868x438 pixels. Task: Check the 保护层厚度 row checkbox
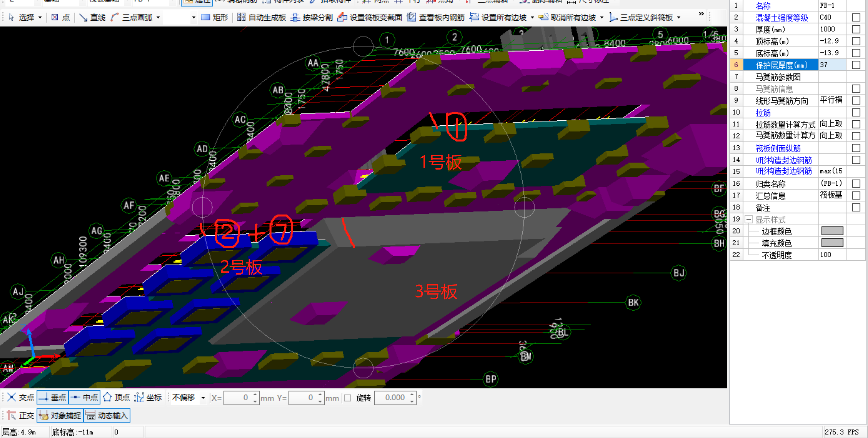coord(856,65)
